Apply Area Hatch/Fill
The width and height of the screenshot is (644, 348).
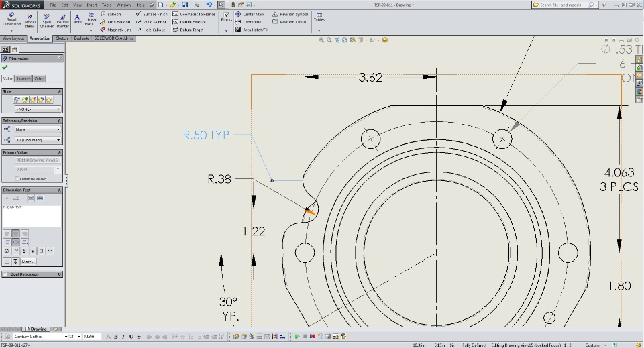(252, 30)
